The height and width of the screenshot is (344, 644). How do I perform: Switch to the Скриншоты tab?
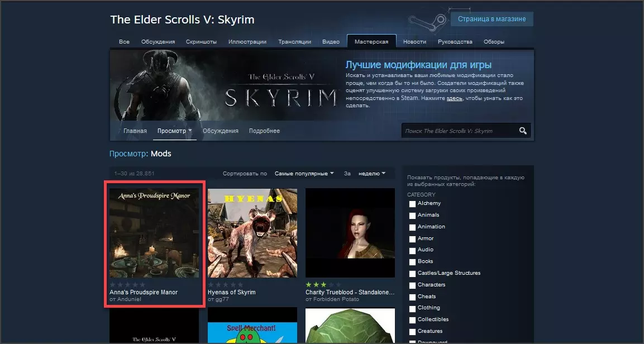click(202, 42)
